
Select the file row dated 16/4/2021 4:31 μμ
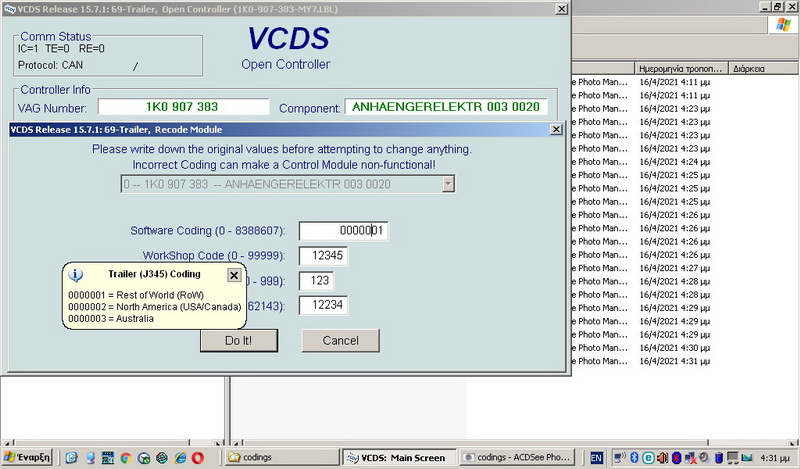[641, 361]
